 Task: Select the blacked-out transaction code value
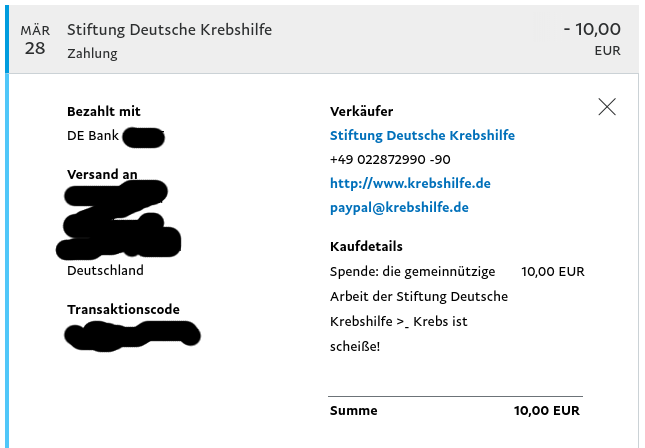[132, 336]
